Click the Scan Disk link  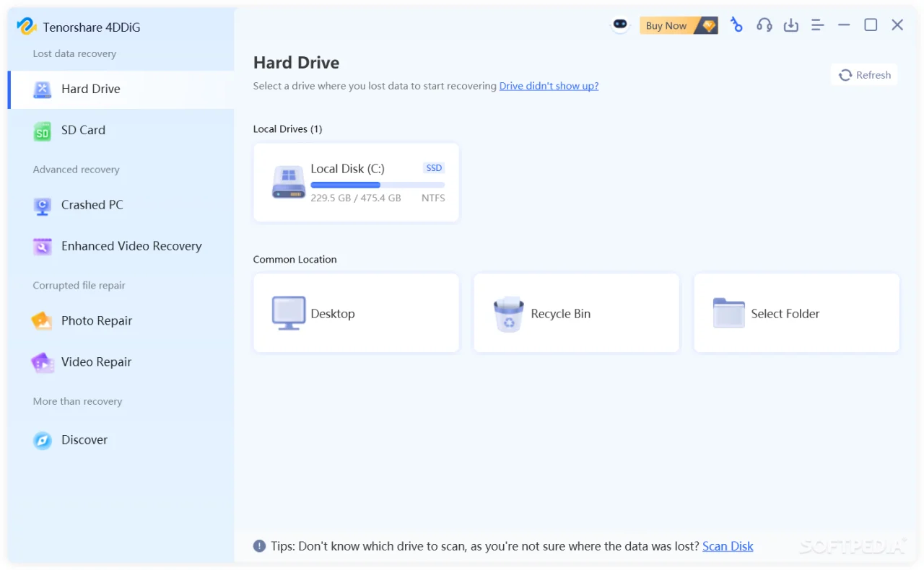coord(728,546)
